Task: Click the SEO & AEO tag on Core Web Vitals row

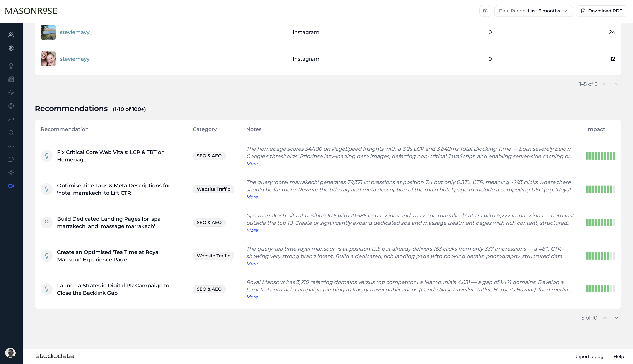Action: tap(209, 156)
